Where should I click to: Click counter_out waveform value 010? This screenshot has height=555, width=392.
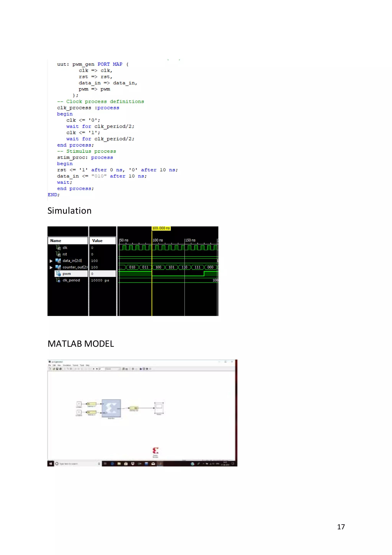(132, 267)
